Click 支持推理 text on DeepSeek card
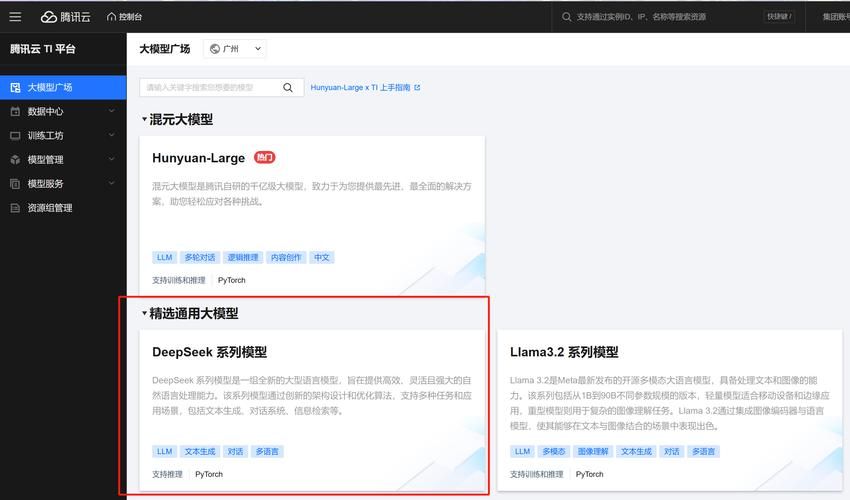 (x=167, y=474)
